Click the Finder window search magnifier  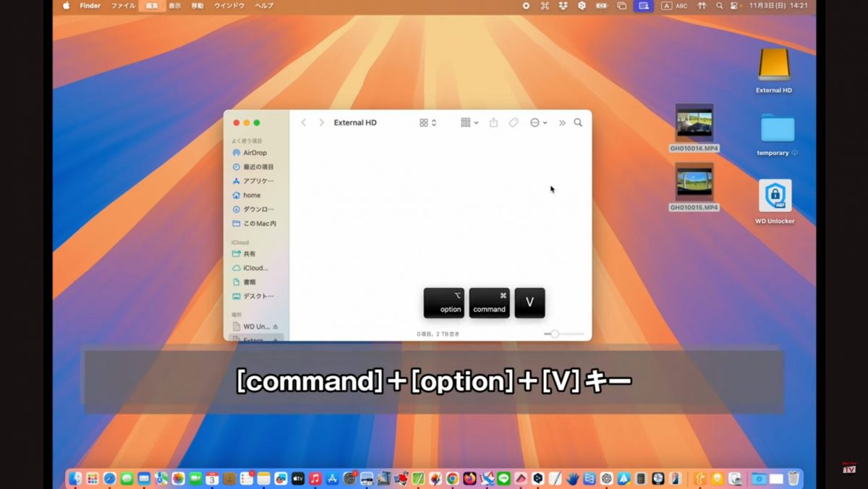[578, 123]
